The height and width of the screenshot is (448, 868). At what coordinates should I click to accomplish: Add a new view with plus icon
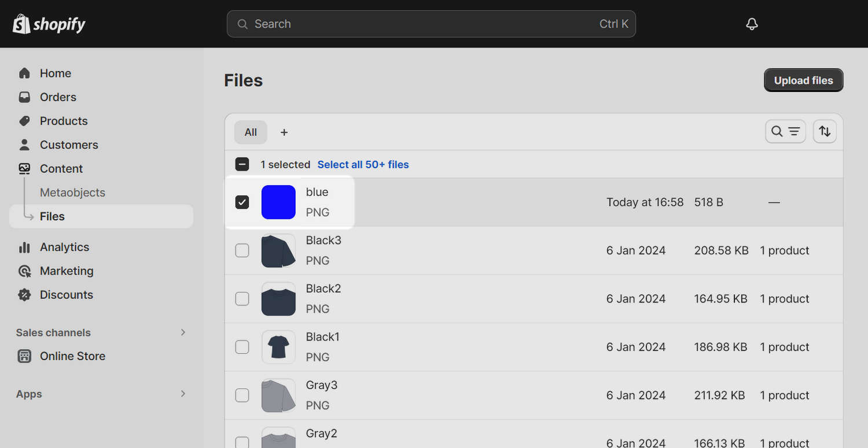click(284, 132)
